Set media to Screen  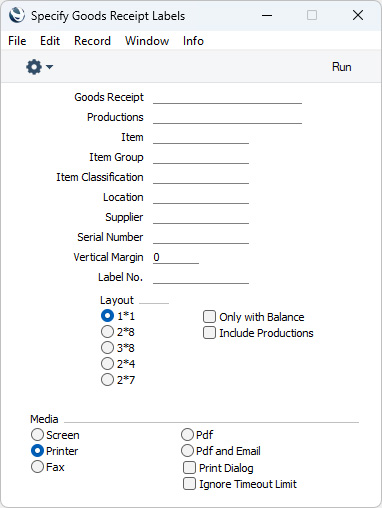37,435
